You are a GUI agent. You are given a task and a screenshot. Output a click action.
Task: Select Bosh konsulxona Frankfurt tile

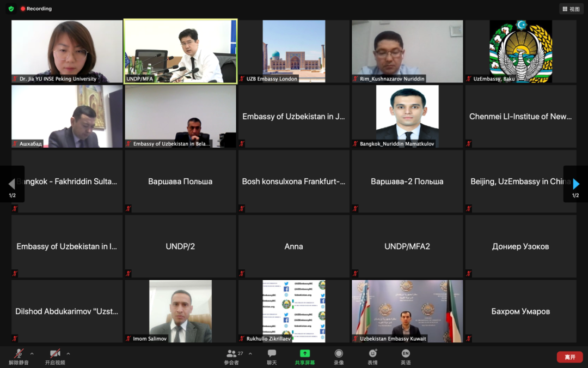click(294, 182)
